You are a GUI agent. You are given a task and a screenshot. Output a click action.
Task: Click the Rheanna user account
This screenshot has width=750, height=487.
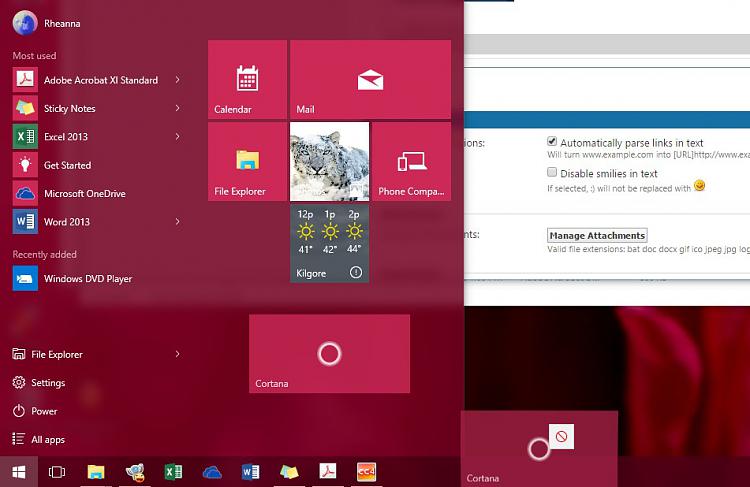click(x=47, y=23)
